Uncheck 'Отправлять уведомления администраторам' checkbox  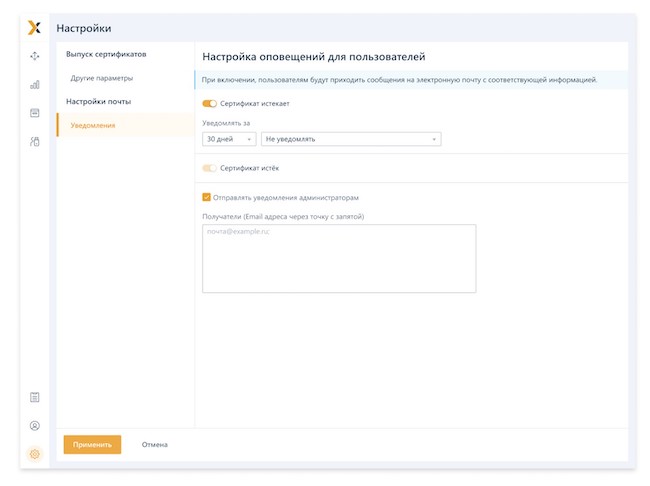pyautogui.click(x=207, y=197)
